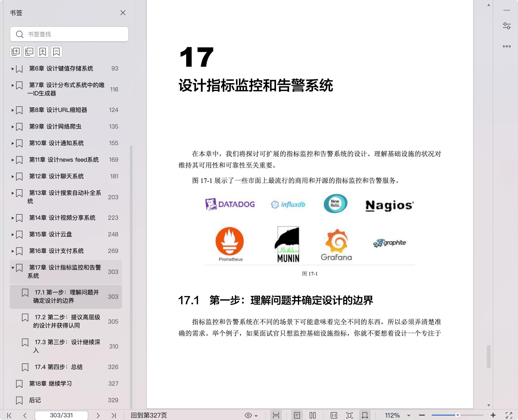Open the view settings sliders icon

tap(507, 26)
